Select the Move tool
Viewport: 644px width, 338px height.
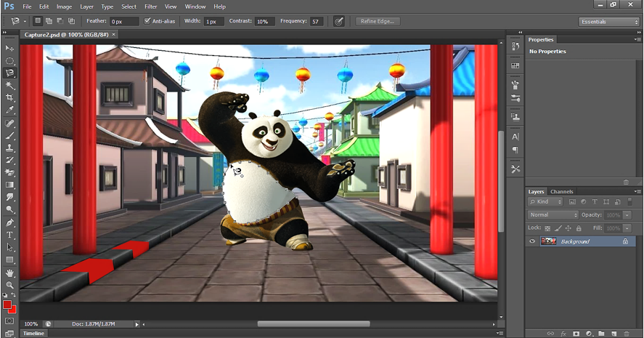click(9, 48)
